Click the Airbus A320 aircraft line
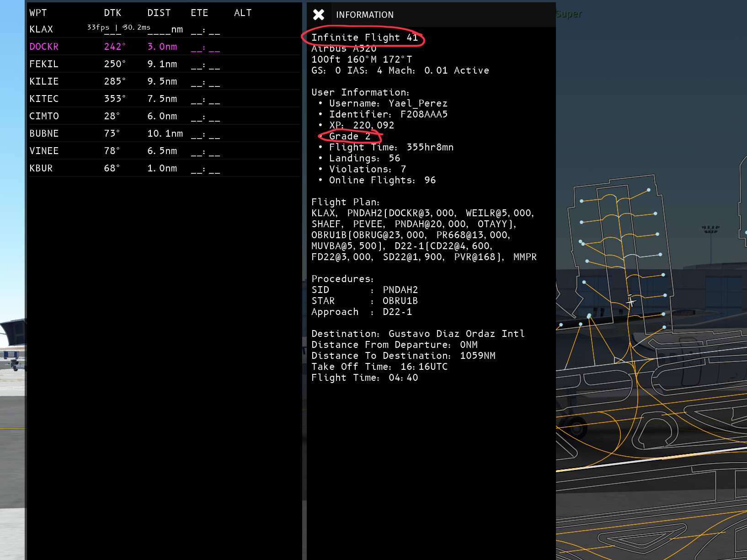The width and height of the screenshot is (747, 560). click(344, 48)
